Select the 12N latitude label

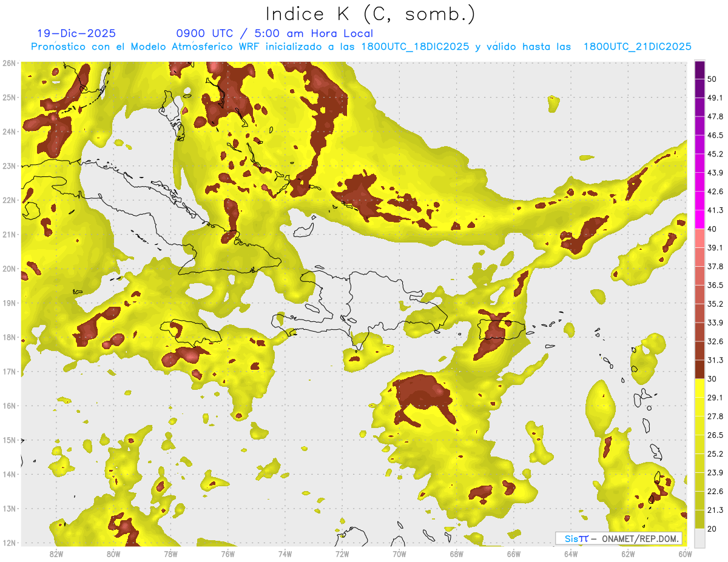pyautogui.click(x=8, y=543)
